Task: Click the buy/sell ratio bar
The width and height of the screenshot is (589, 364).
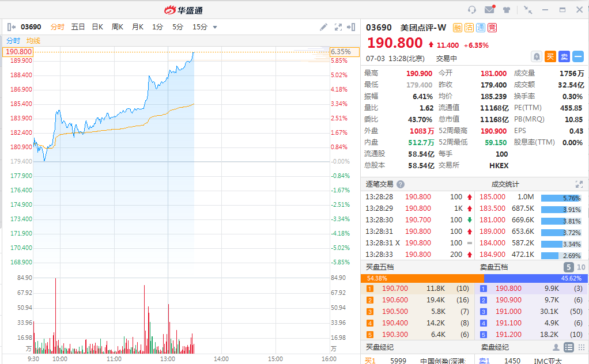Action: pos(475,278)
